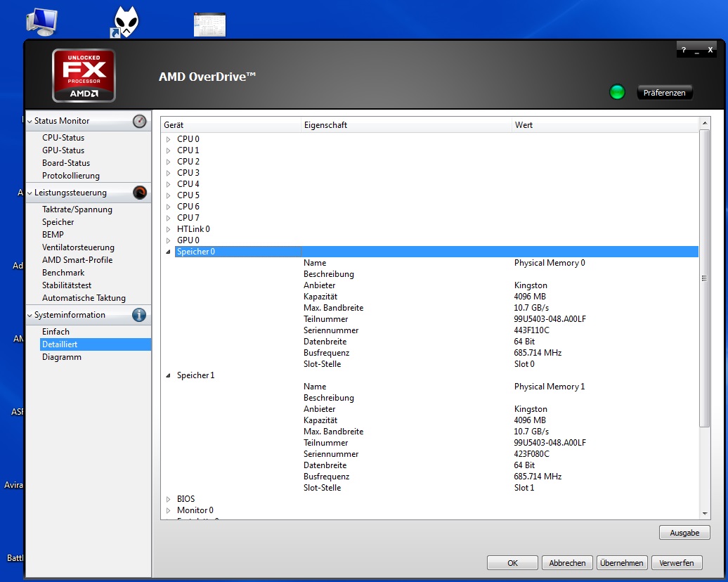Click the Status Monitor gauge icon
The height and width of the screenshot is (582, 728).
[139, 121]
